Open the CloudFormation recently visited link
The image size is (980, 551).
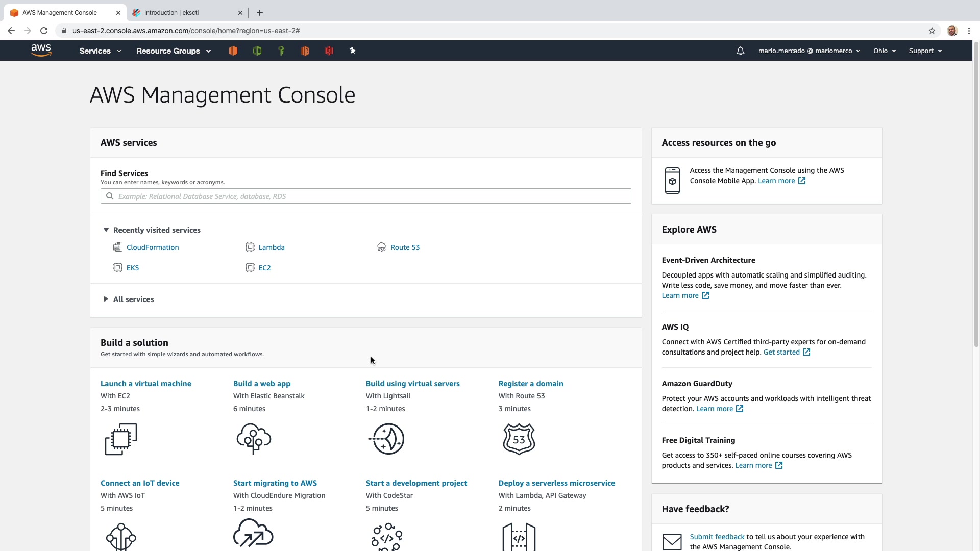click(x=153, y=247)
